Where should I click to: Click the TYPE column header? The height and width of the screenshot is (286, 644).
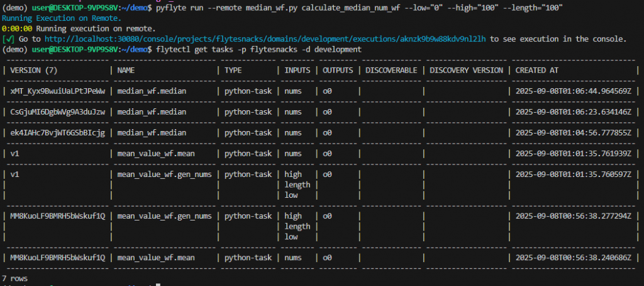click(233, 71)
